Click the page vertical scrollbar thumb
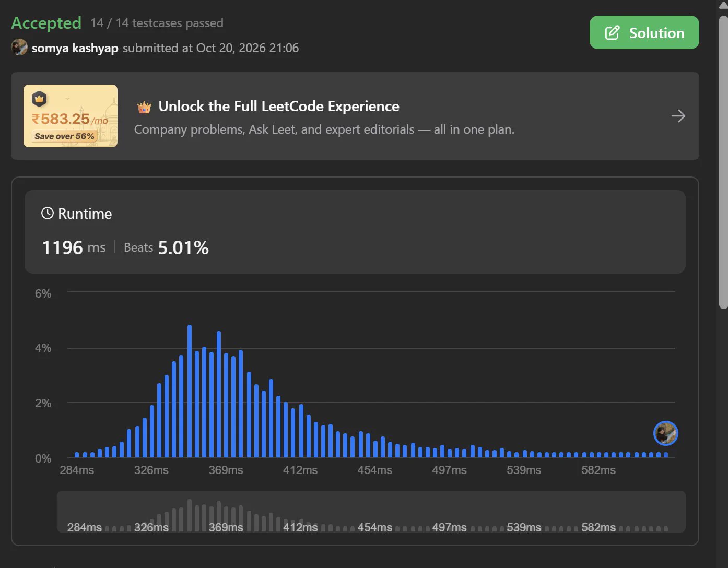 tap(723, 162)
